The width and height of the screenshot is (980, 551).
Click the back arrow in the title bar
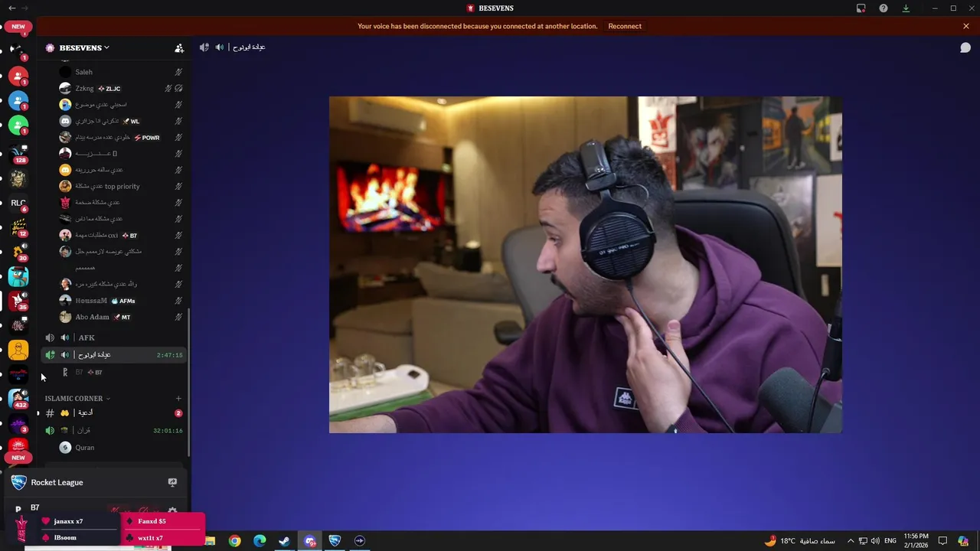11,8
